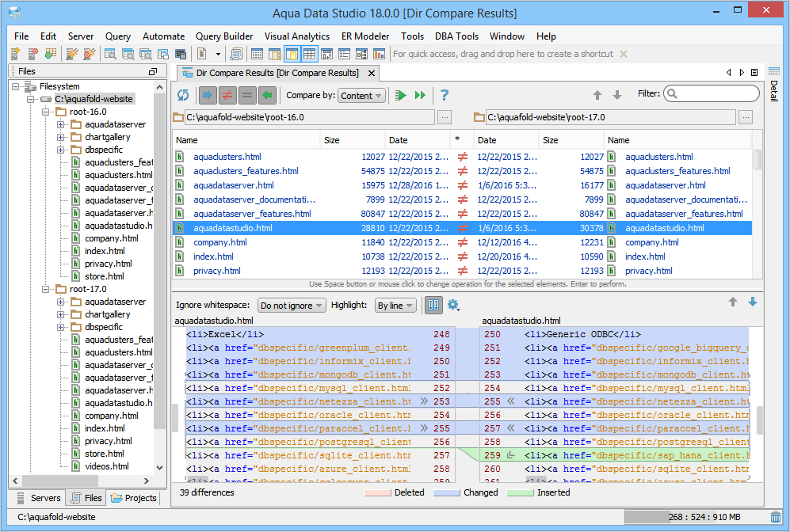The image size is (790, 532).
Task: Toggle side-by-side diff view button
Action: coord(433,306)
